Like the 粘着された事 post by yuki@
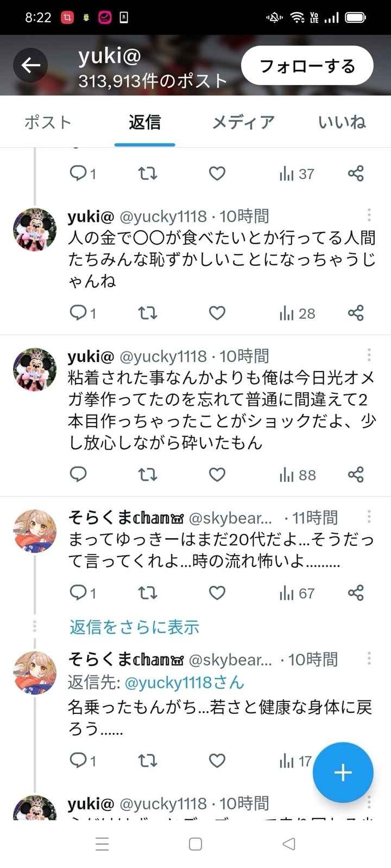Viewport: 391px width, 868px height. (x=217, y=475)
